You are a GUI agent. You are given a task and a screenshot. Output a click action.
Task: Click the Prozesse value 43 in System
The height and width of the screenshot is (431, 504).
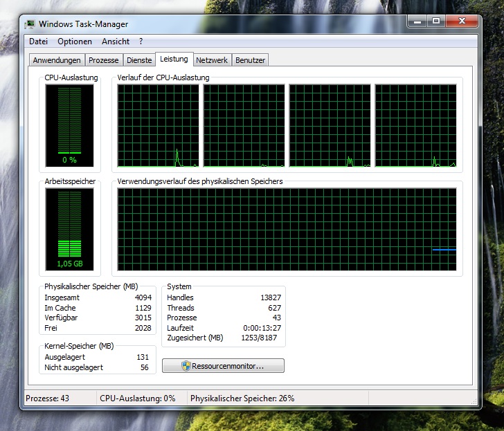click(277, 318)
